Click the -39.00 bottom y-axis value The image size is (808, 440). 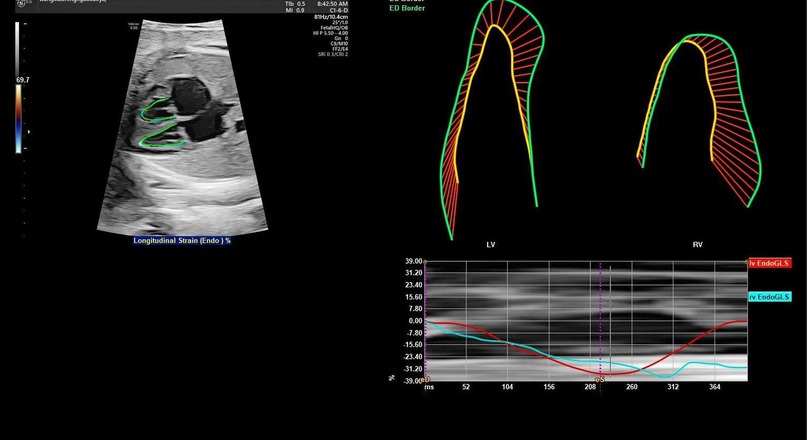pos(412,381)
